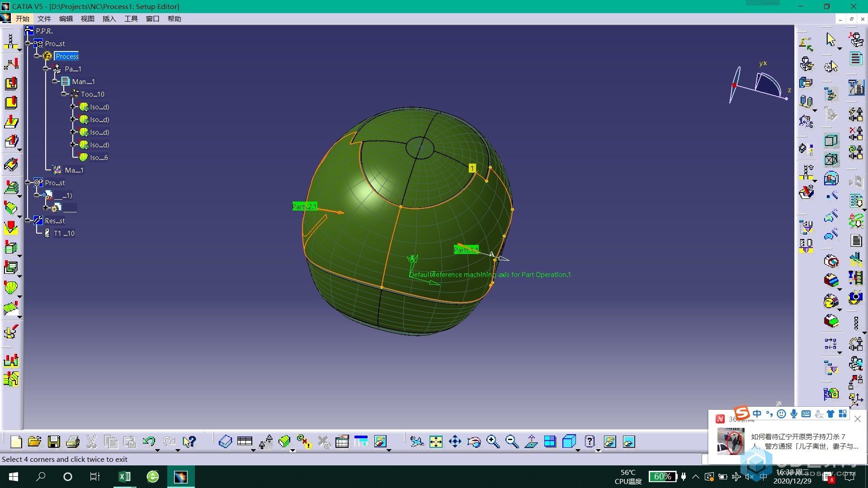
Task: Close the 360 news popup
Action: tap(857, 419)
